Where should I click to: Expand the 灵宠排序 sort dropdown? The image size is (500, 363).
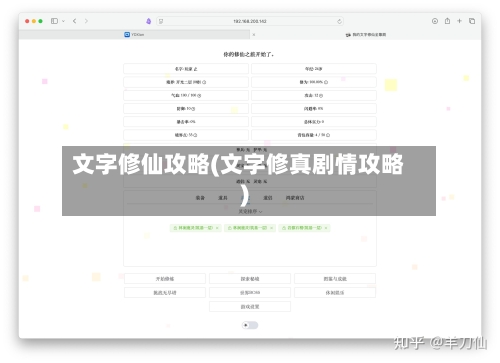coord(250,211)
